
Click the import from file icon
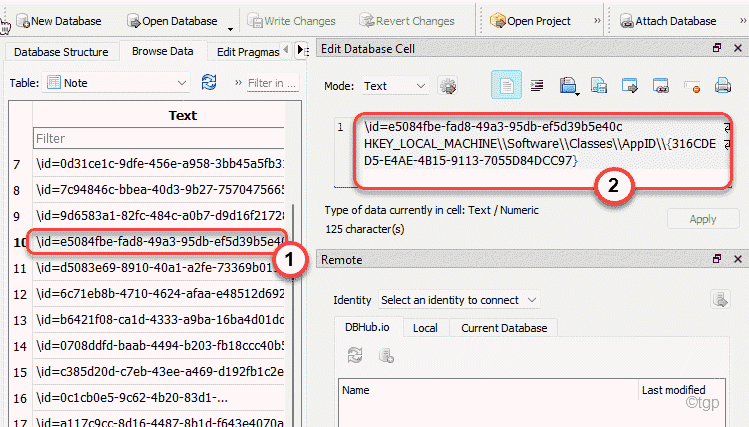coord(568,86)
